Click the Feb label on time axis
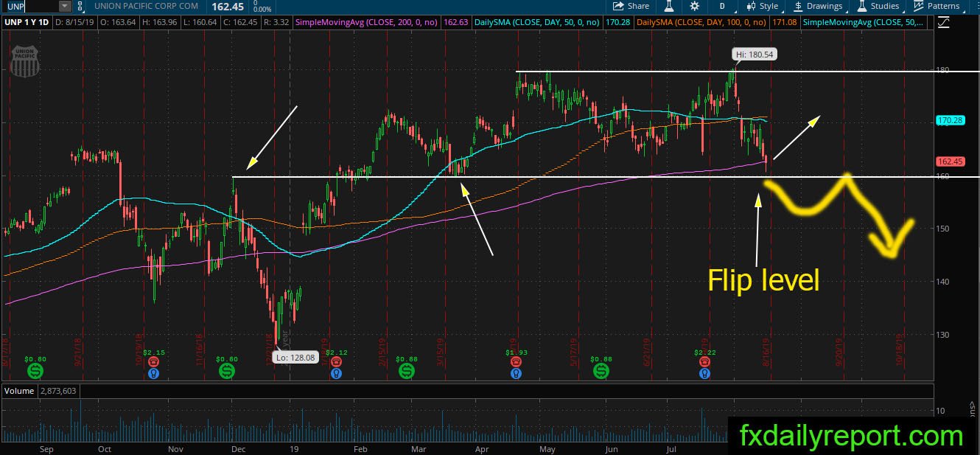Image resolution: width=980 pixels, height=455 pixels. tap(360, 448)
